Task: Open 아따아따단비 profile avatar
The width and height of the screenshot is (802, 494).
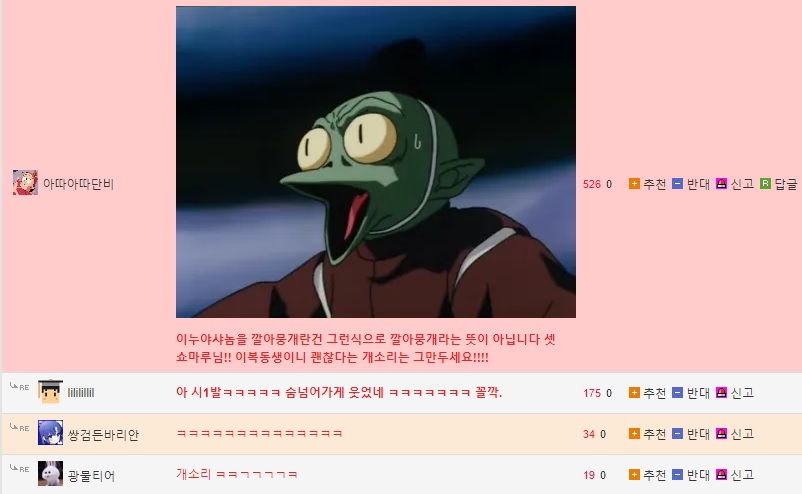Action: [x=25, y=183]
